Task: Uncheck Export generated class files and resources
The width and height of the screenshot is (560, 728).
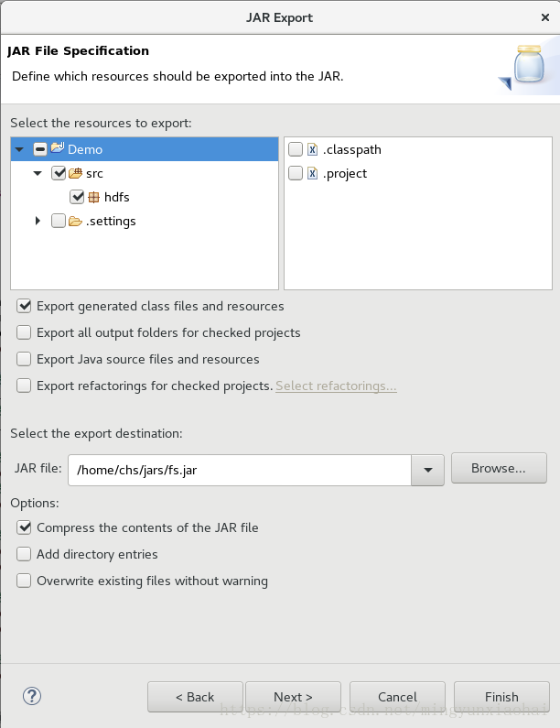Action: pyautogui.click(x=25, y=306)
